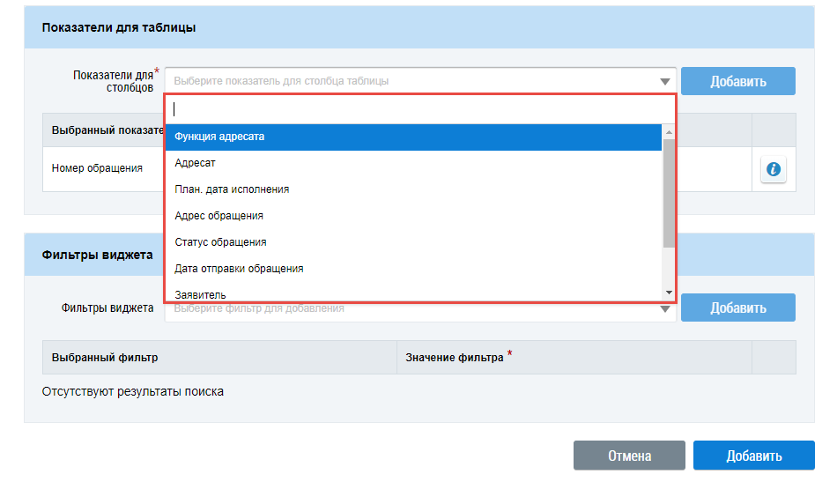The width and height of the screenshot is (837, 504).
Task: Click the blue info icon beside Номер обращения
Action: [x=774, y=169]
